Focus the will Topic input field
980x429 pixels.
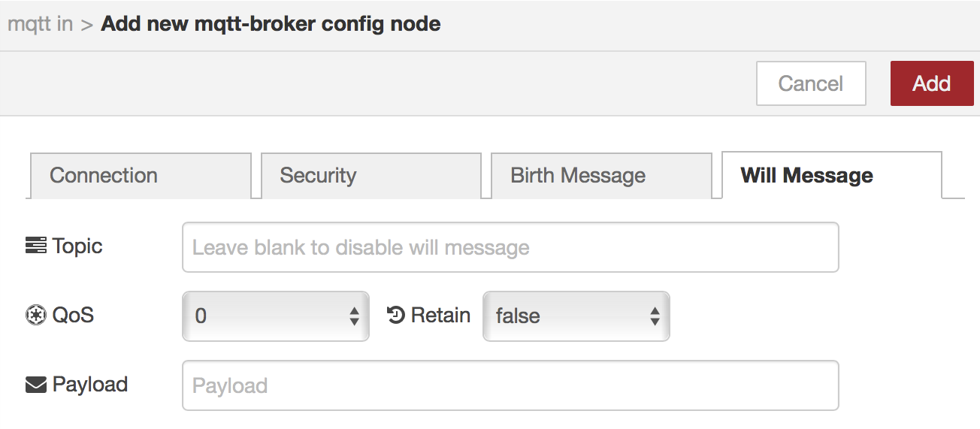click(x=510, y=247)
